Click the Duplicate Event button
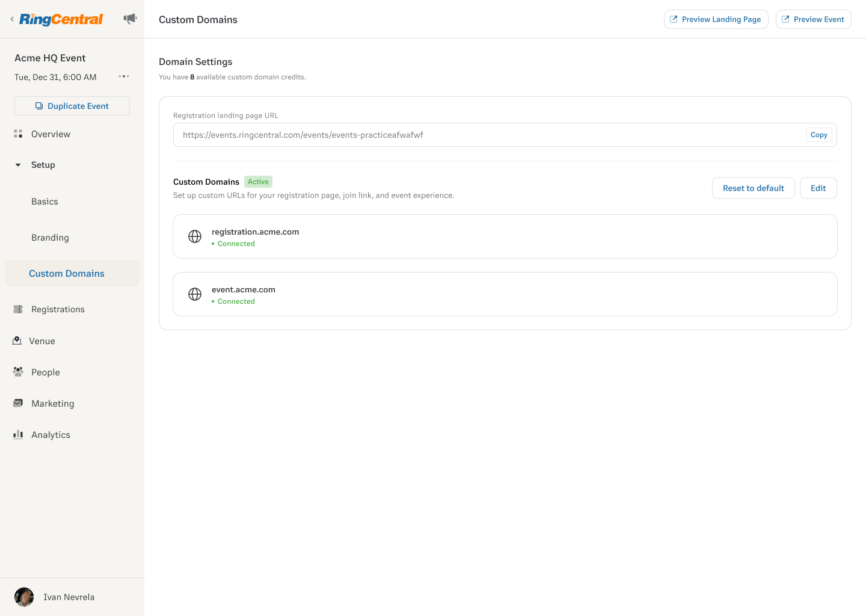Viewport: 866px width, 616px height. tap(72, 105)
